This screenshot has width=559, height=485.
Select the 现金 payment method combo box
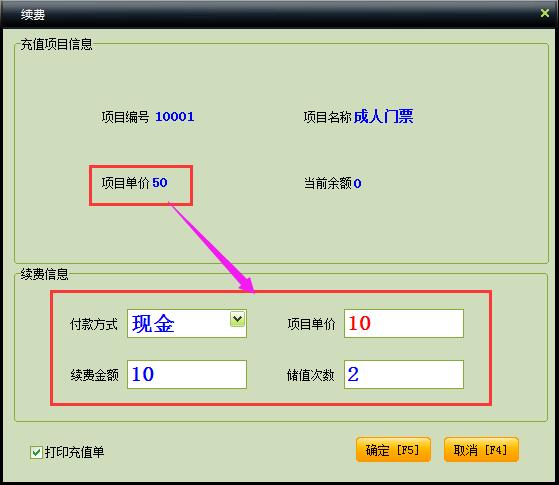(x=187, y=323)
